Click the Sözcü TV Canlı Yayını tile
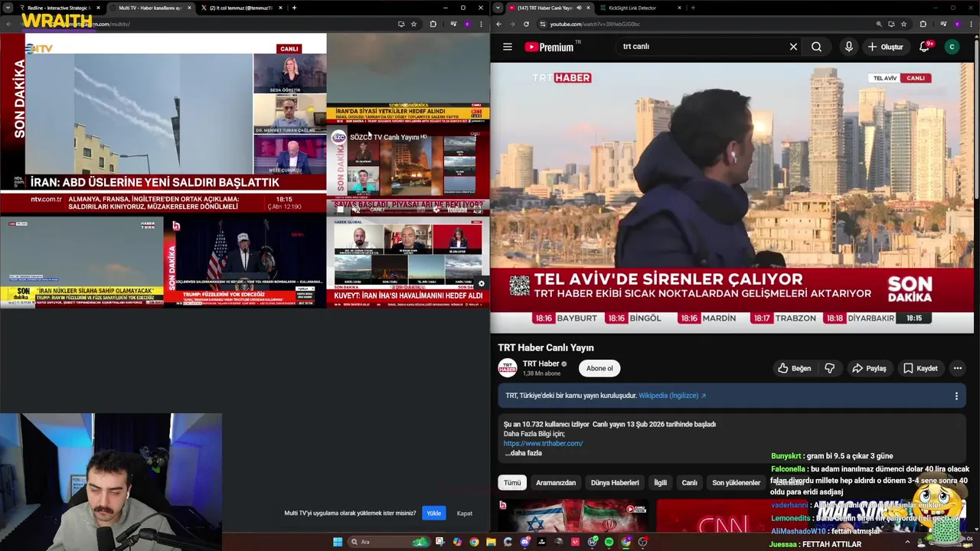980x551 pixels. 408,170
